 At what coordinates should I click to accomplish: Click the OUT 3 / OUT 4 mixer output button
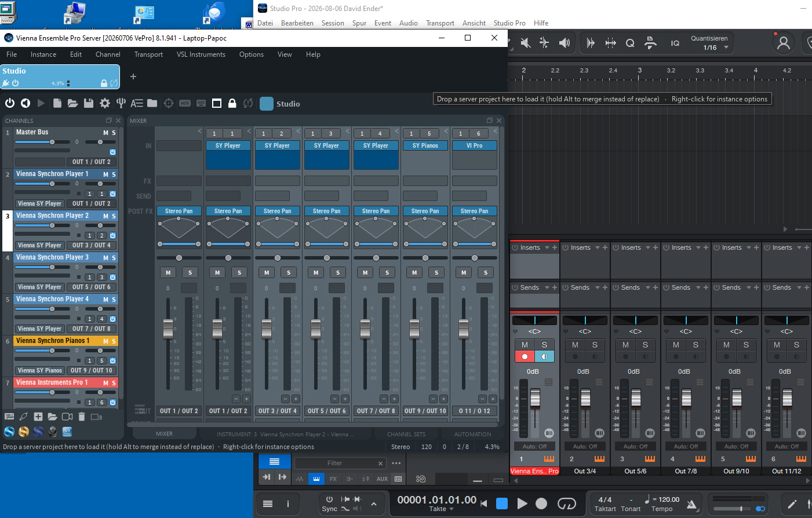tap(278, 411)
